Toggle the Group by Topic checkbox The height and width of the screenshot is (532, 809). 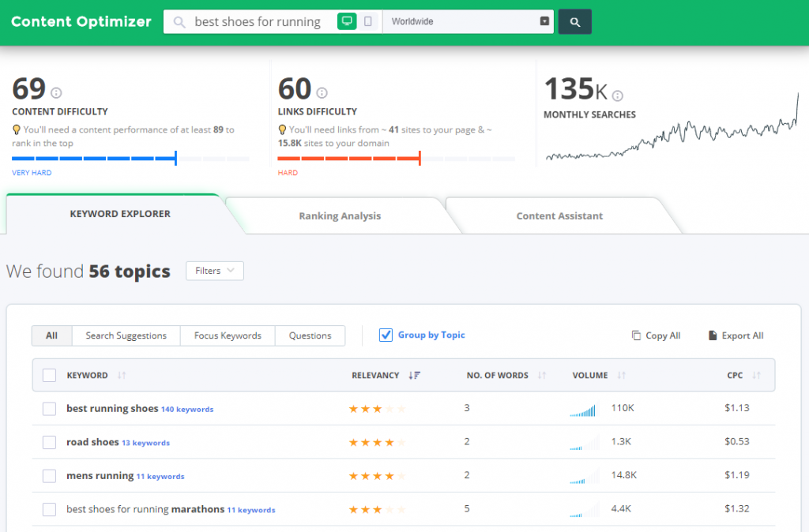point(386,335)
